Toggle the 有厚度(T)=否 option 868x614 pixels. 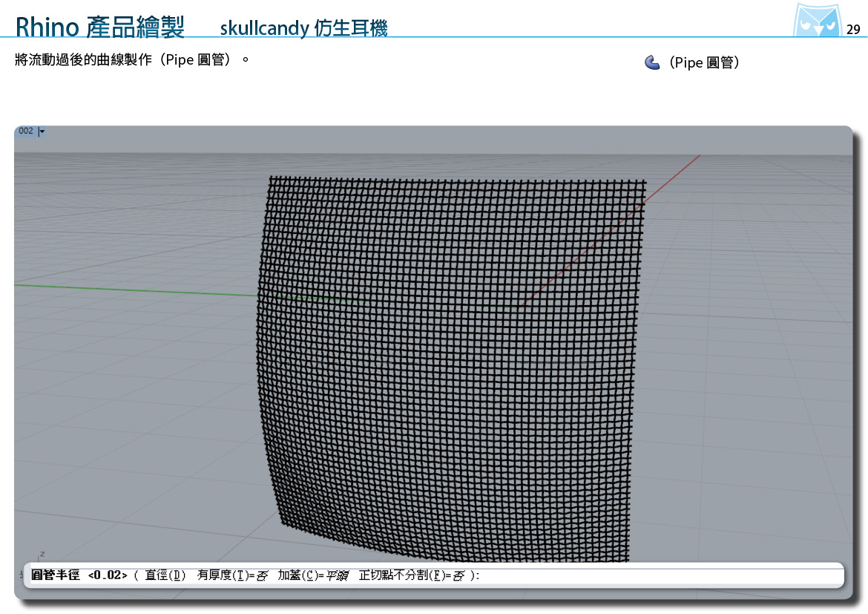[232, 575]
